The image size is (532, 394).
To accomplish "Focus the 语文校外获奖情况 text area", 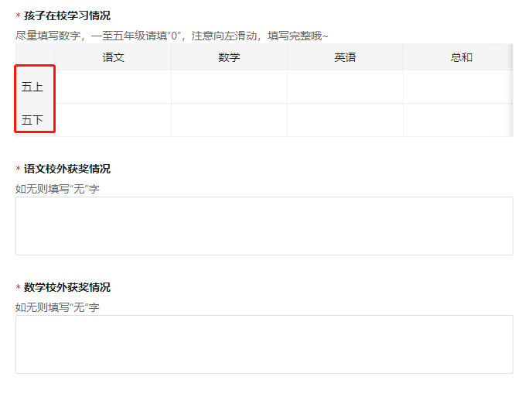I will tap(264, 226).
